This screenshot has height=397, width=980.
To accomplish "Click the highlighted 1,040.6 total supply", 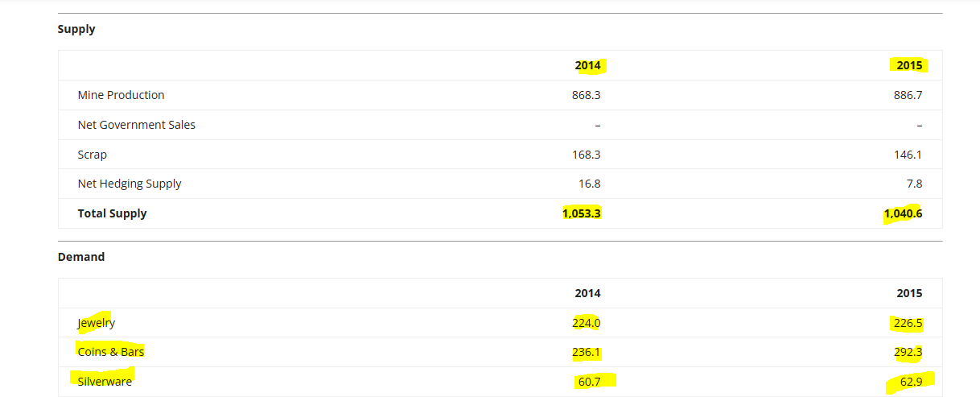I will tap(904, 213).
